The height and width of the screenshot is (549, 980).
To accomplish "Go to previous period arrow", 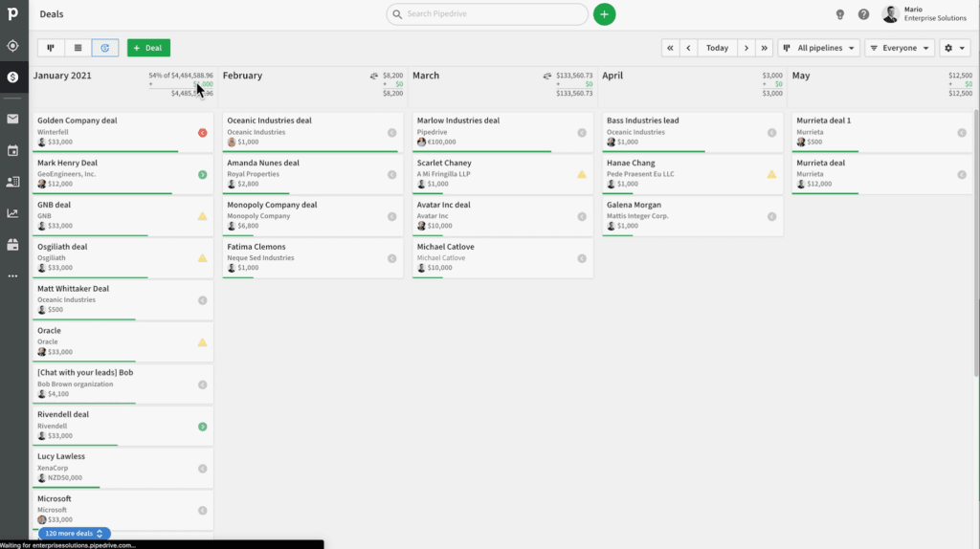I will pos(689,48).
